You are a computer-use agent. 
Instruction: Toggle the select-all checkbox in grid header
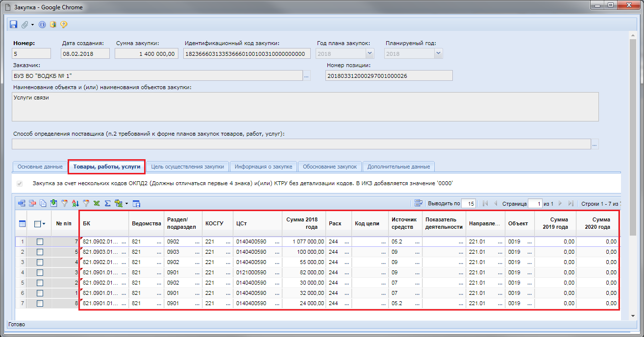[x=37, y=224]
